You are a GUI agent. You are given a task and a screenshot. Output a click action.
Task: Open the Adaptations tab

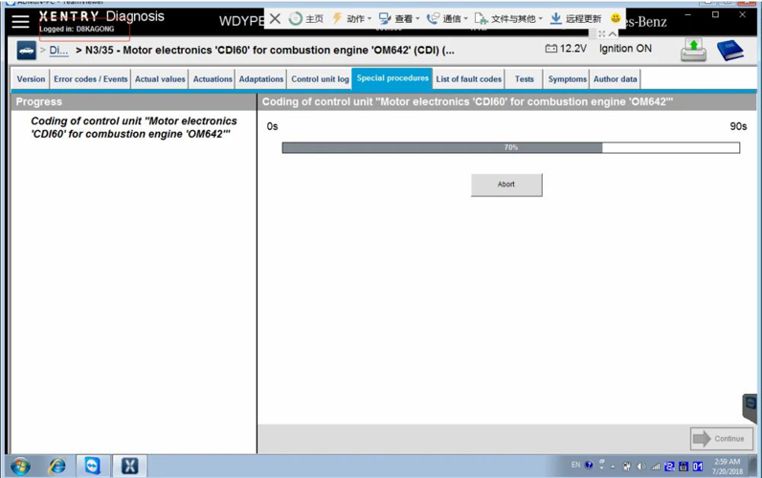point(261,79)
